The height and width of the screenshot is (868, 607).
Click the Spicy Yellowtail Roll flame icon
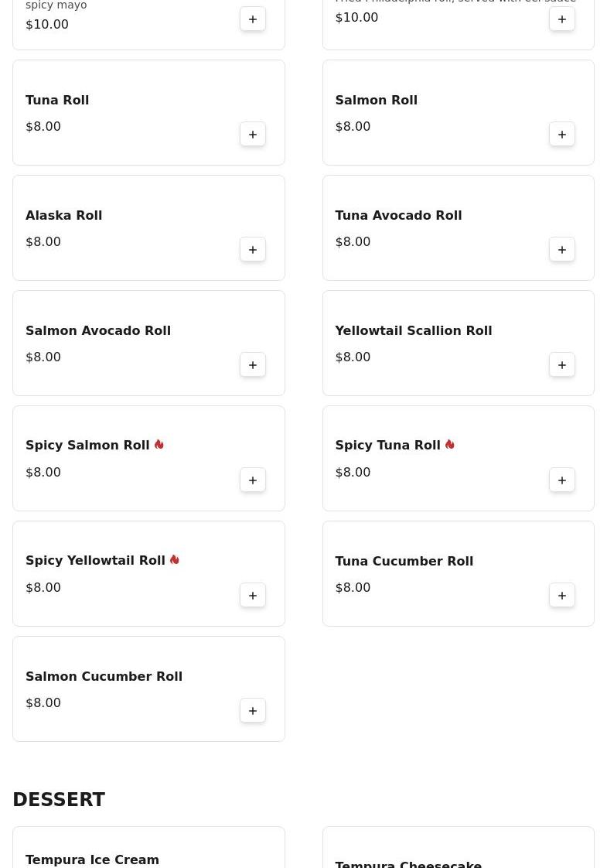pos(174,560)
